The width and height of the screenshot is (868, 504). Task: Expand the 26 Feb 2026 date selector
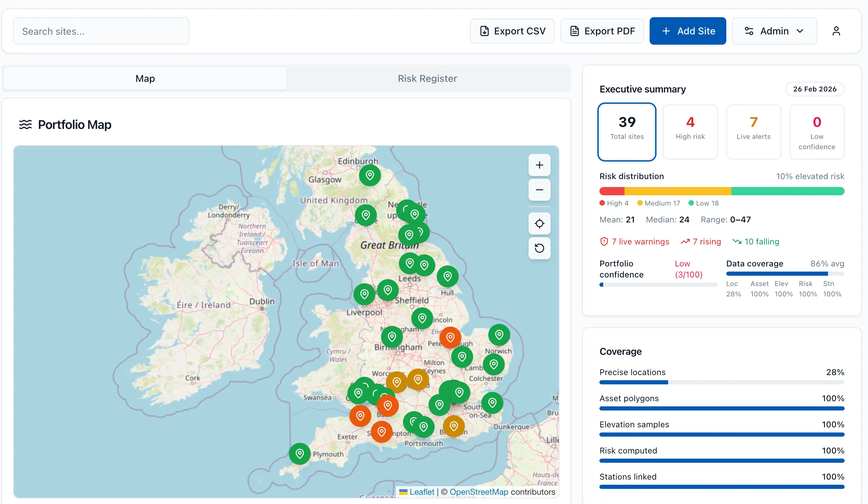tap(814, 89)
